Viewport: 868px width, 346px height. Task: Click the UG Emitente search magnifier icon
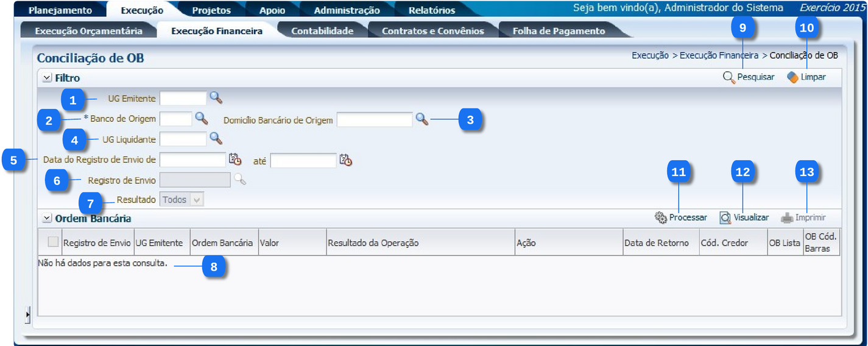216,97
